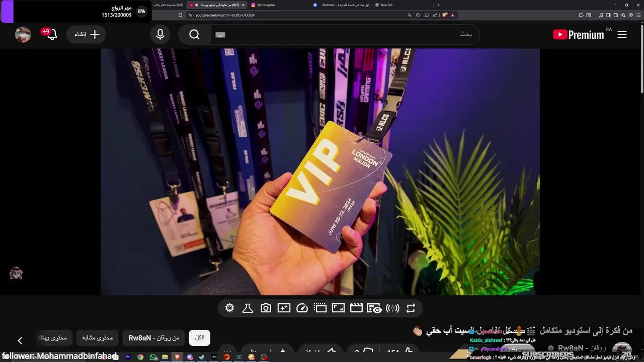Open Steam from the taskbar

pyautogui.click(x=202, y=357)
